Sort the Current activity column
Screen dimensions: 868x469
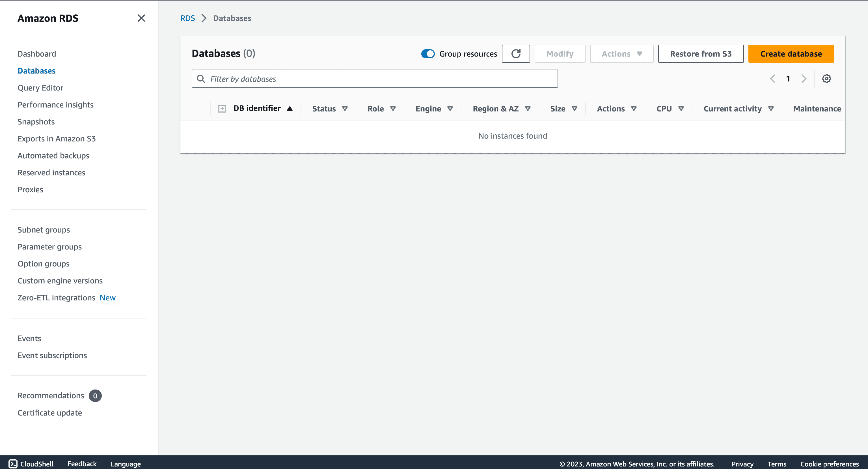click(771, 109)
